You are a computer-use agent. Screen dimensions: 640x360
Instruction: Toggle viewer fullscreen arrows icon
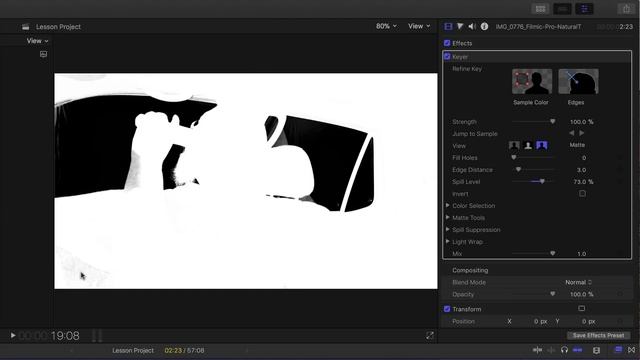[430, 336]
